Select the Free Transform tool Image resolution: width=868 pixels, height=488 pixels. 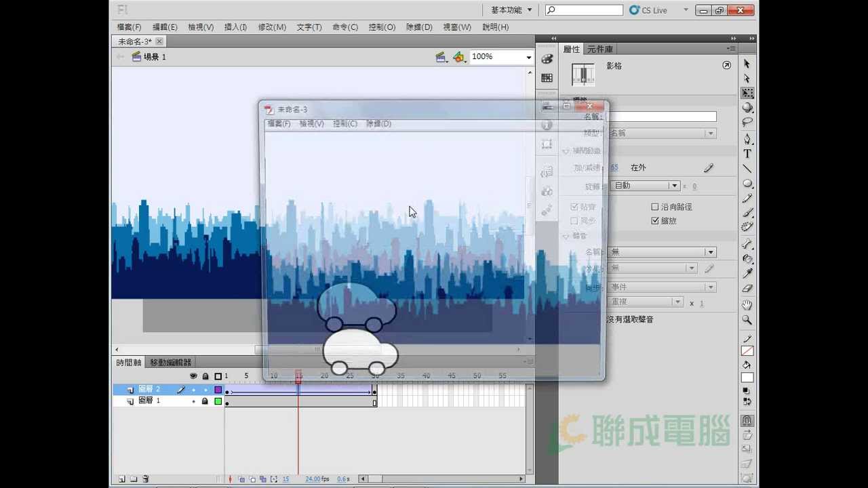[747, 93]
